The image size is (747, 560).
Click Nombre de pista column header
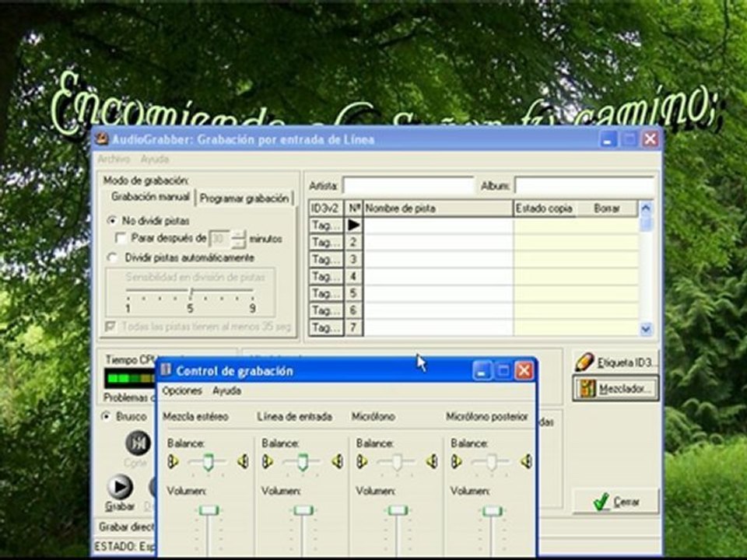point(438,208)
